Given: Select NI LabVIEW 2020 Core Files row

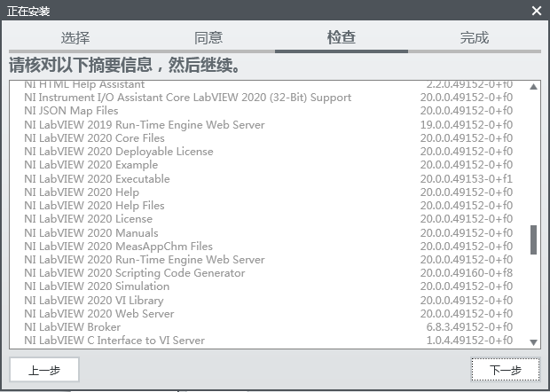Looking at the screenshot, I should click(95, 138).
